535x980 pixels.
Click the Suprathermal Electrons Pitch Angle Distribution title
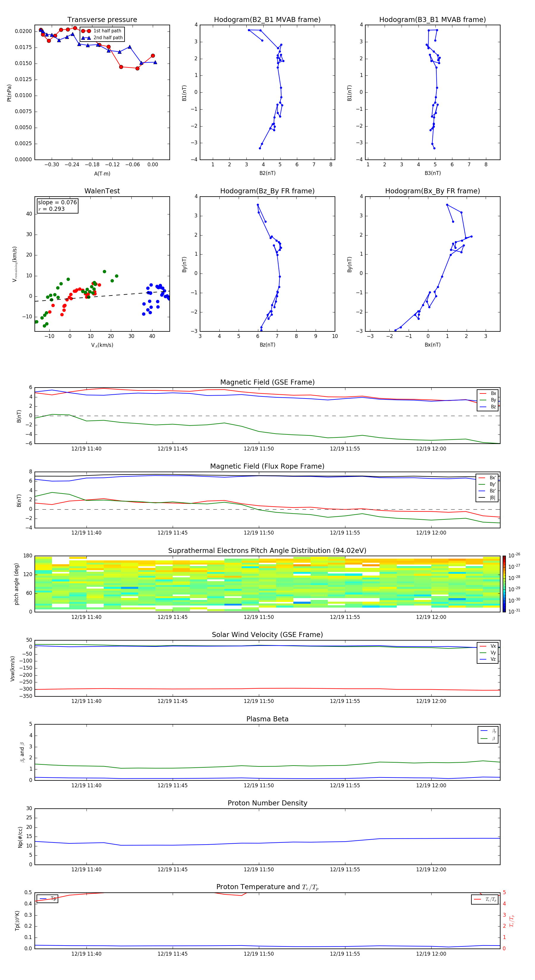tap(267, 551)
